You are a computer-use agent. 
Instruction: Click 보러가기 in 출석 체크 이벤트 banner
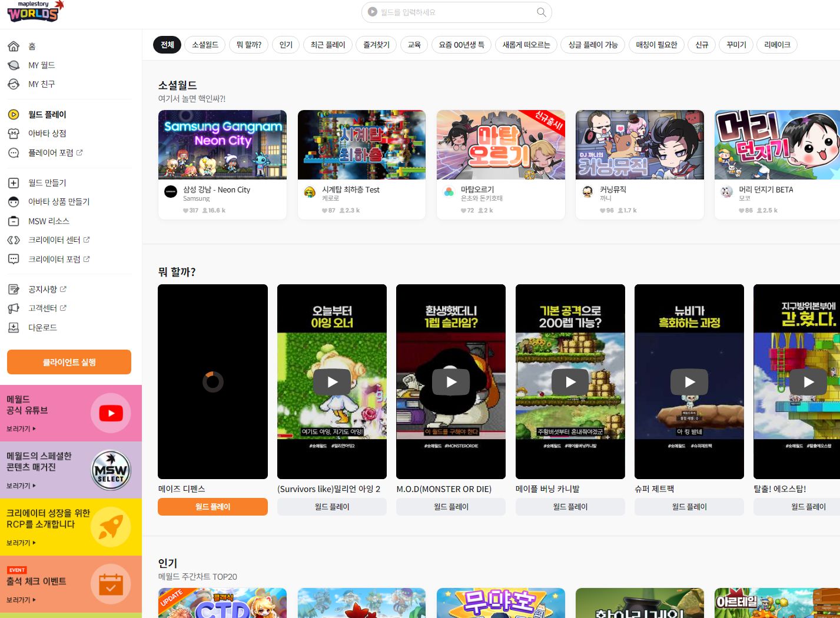pyautogui.click(x=21, y=600)
